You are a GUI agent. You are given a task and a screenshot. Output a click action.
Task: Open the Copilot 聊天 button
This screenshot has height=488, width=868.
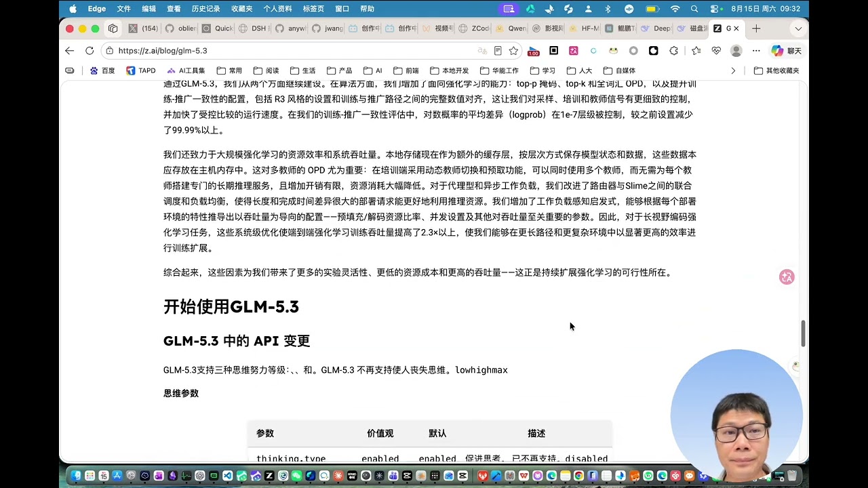[786, 51]
